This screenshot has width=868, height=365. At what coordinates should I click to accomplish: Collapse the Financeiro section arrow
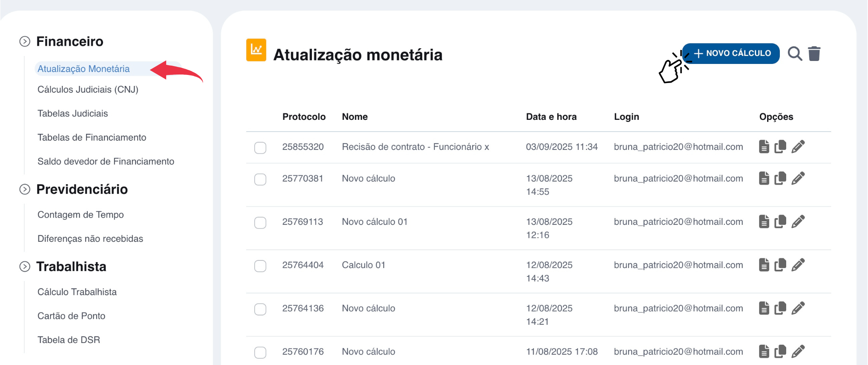pyautogui.click(x=25, y=41)
